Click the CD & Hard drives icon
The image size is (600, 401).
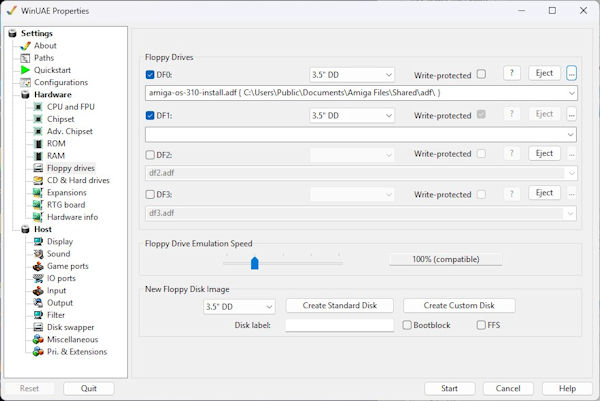click(38, 180)
